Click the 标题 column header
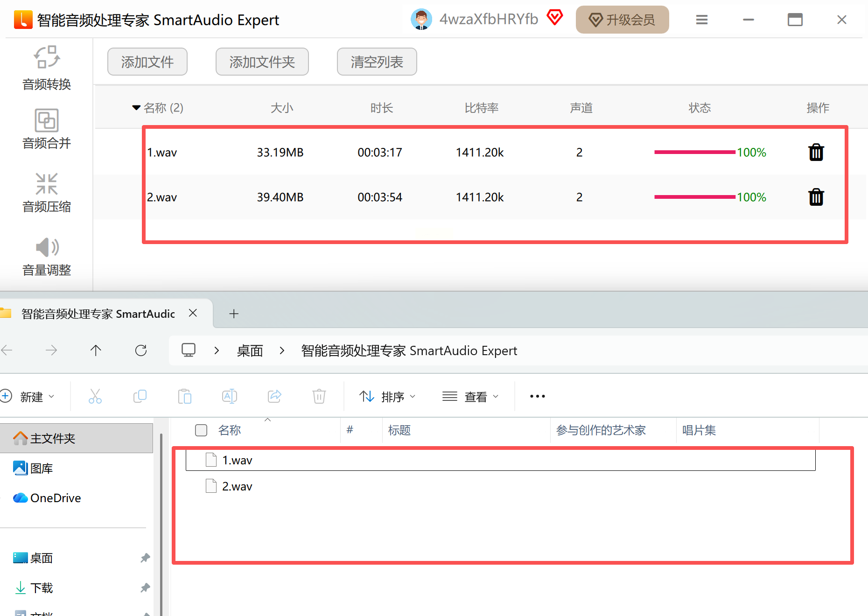 point(399,430)
